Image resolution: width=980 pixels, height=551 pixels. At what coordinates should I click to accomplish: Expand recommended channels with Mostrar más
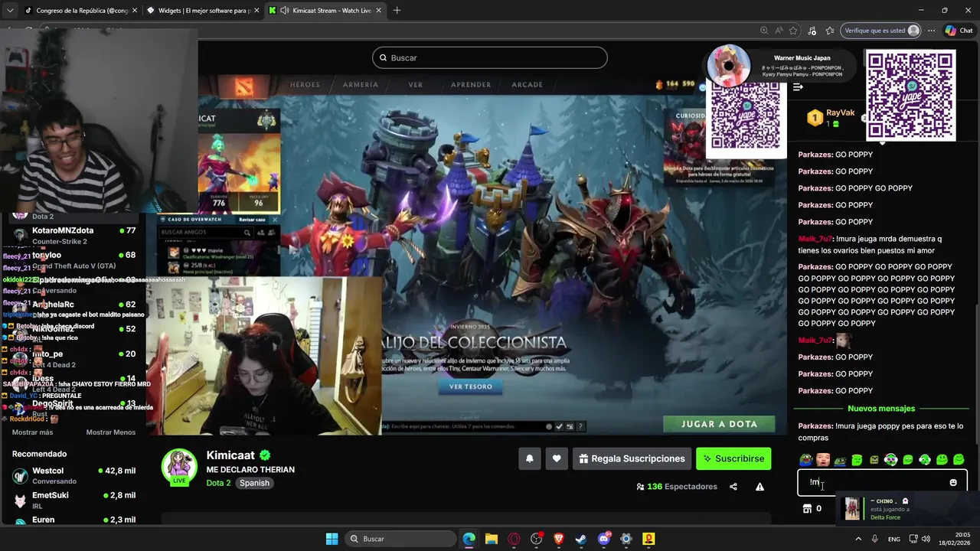(32, 432)
